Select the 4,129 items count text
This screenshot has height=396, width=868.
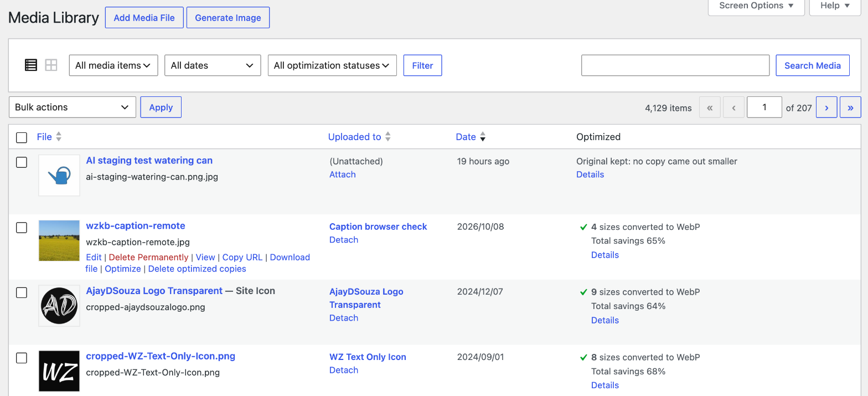[668, 108]
